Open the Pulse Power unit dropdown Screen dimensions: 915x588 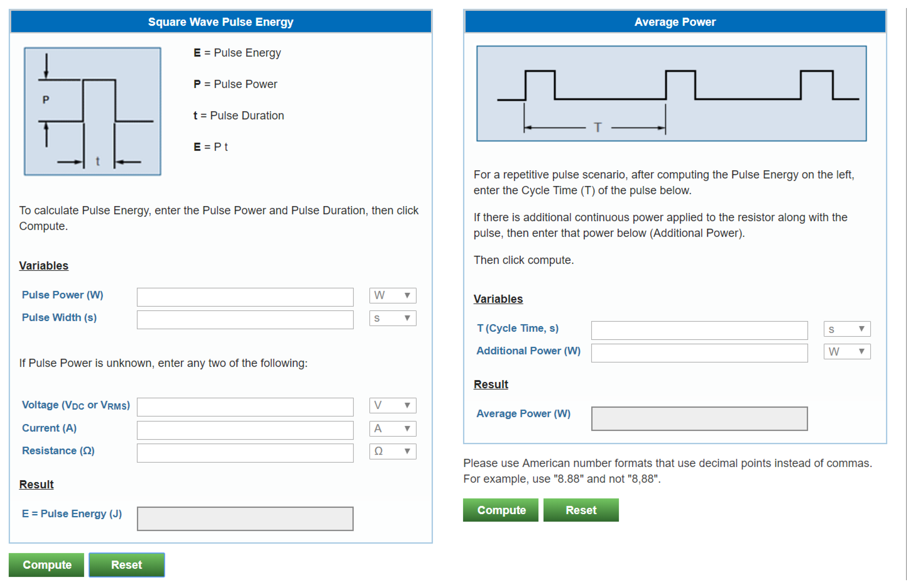point(392,295)
